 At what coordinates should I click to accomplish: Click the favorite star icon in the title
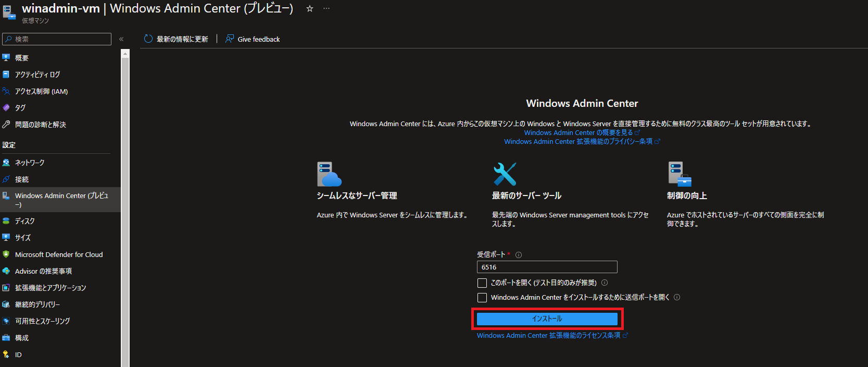coord(310,8)
